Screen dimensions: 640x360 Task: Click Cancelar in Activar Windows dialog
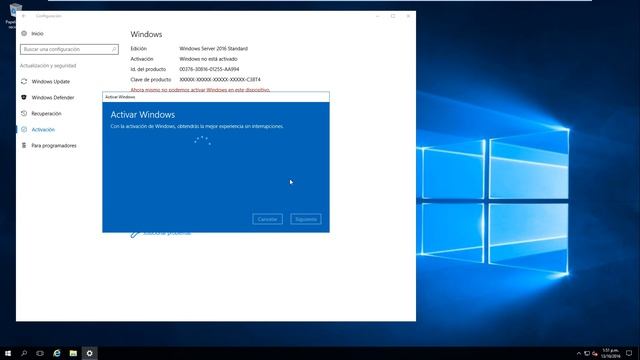coord(267,219)
